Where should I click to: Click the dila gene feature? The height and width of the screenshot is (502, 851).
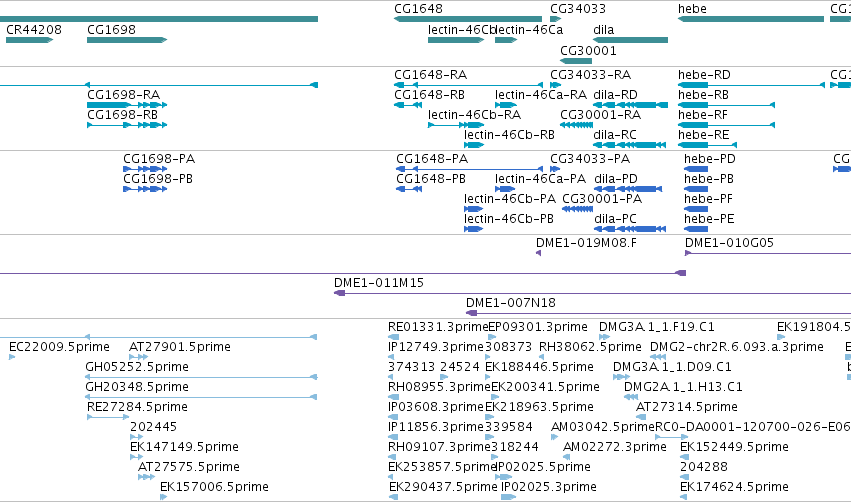coord(631,40)
